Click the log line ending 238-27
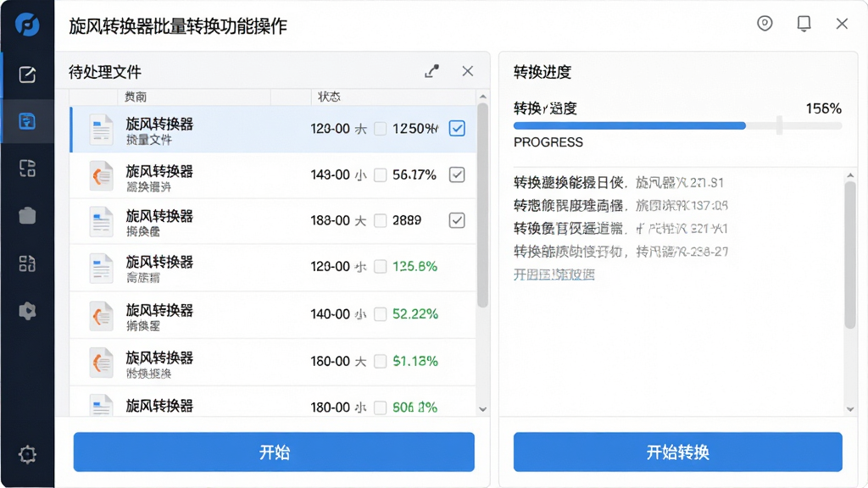The height and width of the screenshot is (488, 868). 620,252
